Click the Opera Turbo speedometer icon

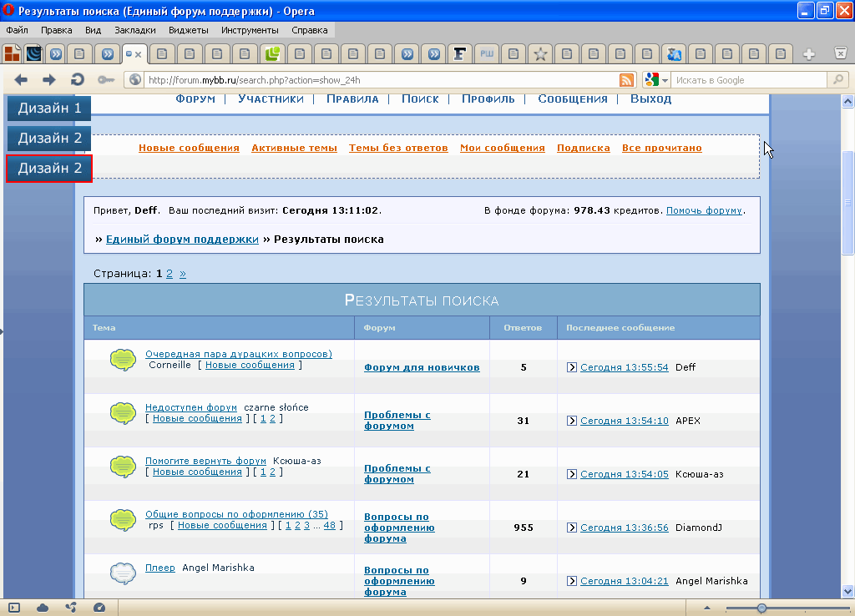tap(99, 608)
